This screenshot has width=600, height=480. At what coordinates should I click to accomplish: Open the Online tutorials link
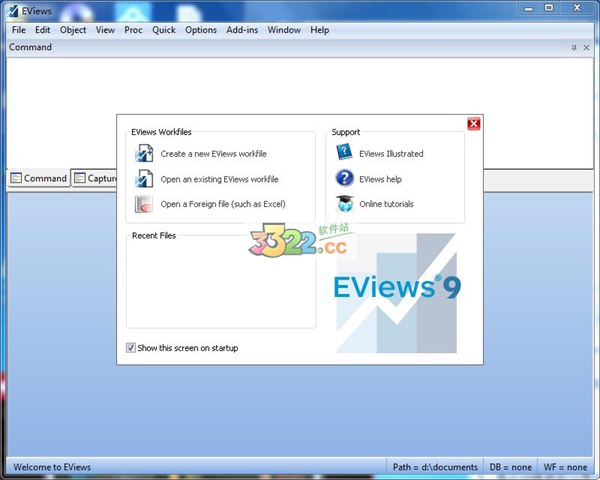(386, 204)
